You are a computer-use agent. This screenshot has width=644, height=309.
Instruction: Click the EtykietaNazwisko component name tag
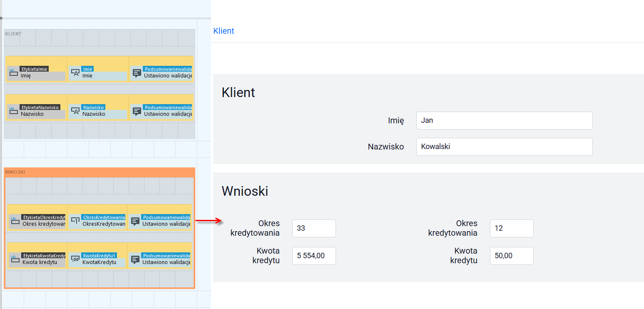point(40,107)
